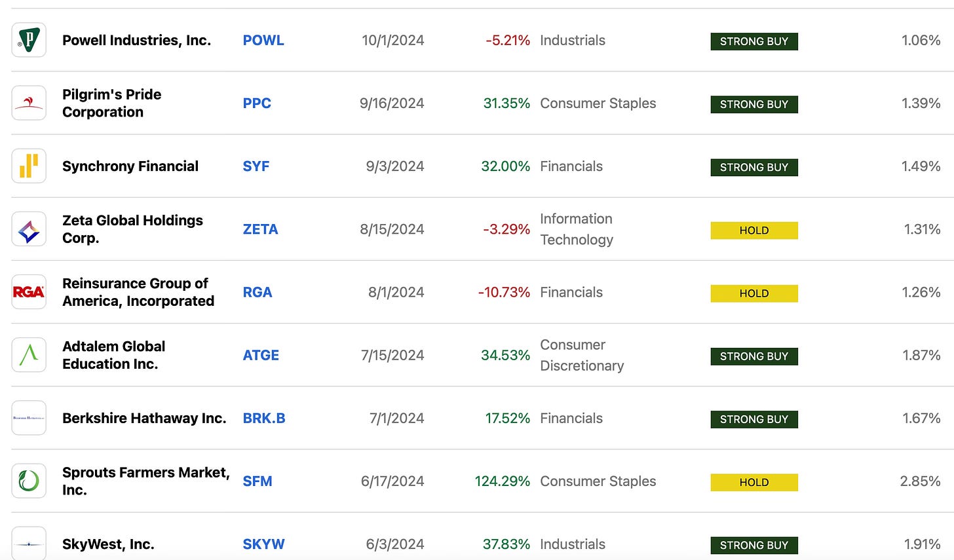Click the HOLD rating badge for Zeta Global
954x560 pixels.
[x=754, y=230]
